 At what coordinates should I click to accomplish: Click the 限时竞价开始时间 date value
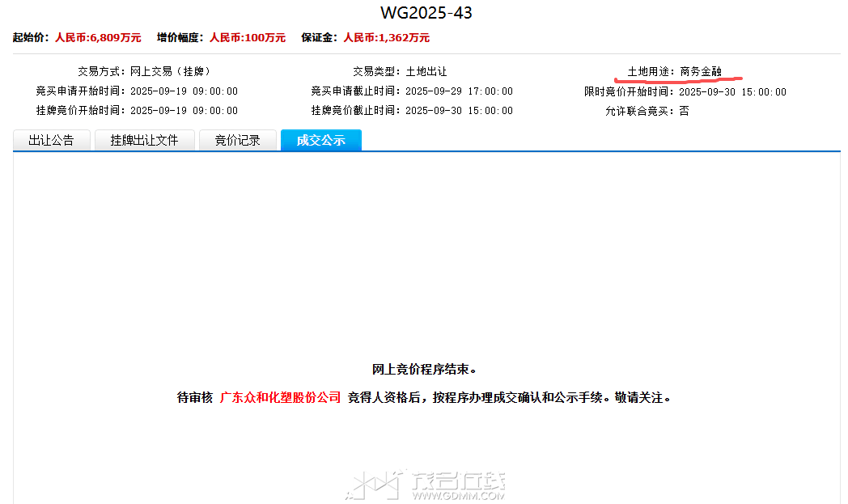(732, 91)
